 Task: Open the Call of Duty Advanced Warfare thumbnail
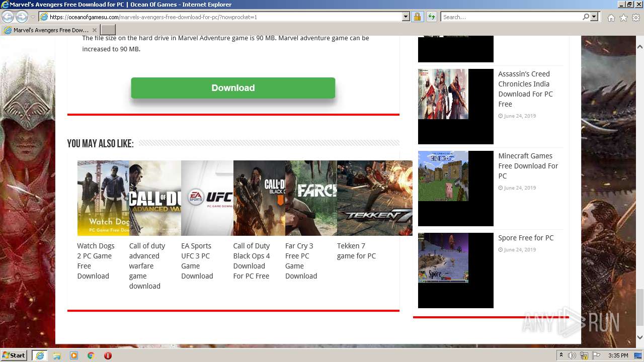[x=155, y=198]
